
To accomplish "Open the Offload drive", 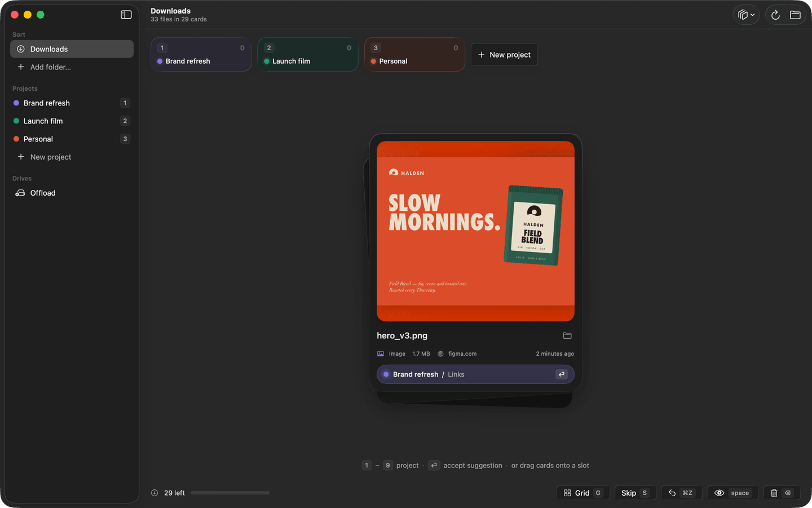I will [x=72, y=193].
